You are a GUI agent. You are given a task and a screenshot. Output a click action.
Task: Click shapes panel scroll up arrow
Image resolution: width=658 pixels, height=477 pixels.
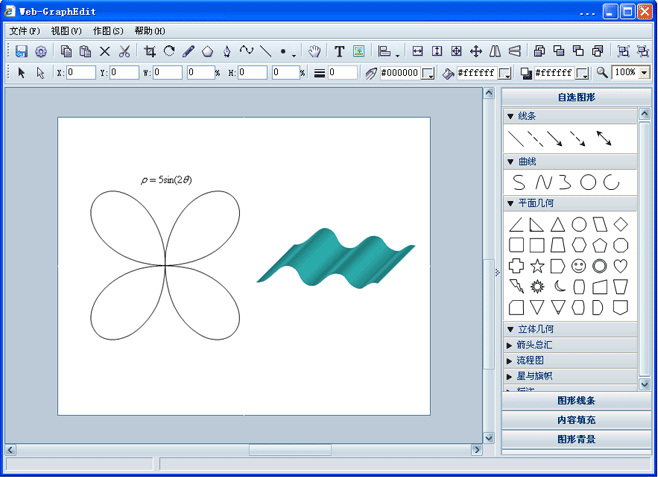pyautogui.click(x=644, y=113)
